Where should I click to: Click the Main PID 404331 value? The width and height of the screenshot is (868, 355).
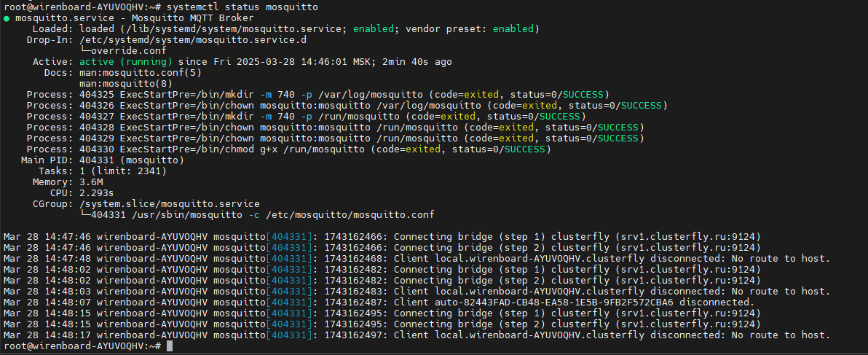point(96,160)
